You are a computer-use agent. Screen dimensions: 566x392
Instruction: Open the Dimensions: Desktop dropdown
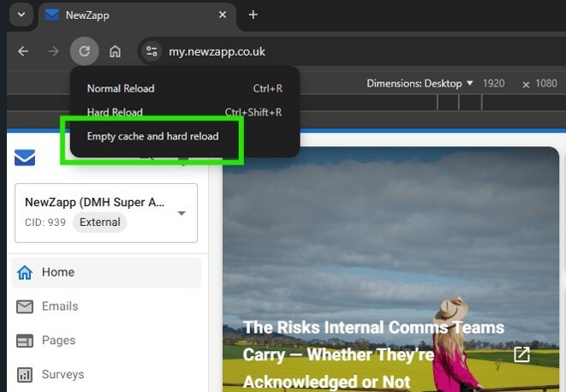tap(420, 84)
